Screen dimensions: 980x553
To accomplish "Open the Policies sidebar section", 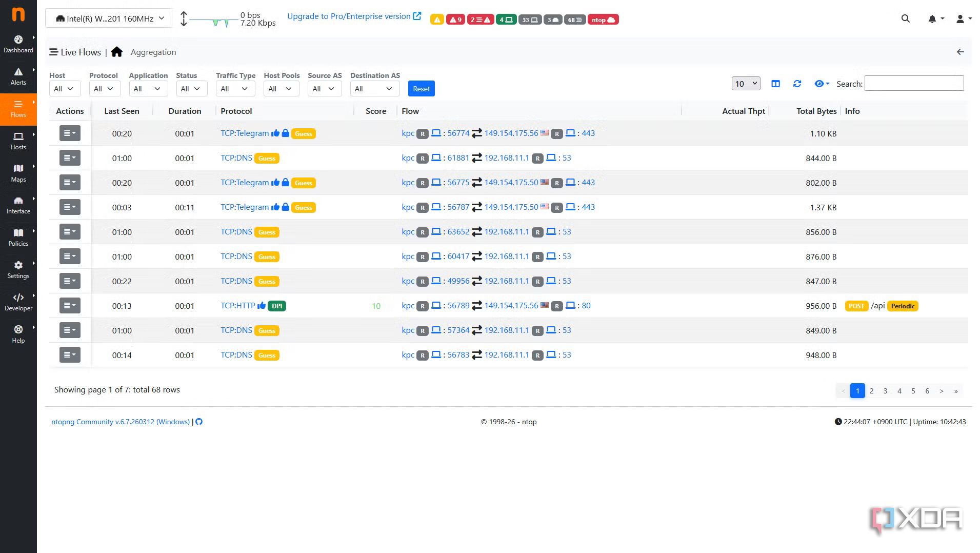I will (x=18, y=238).
